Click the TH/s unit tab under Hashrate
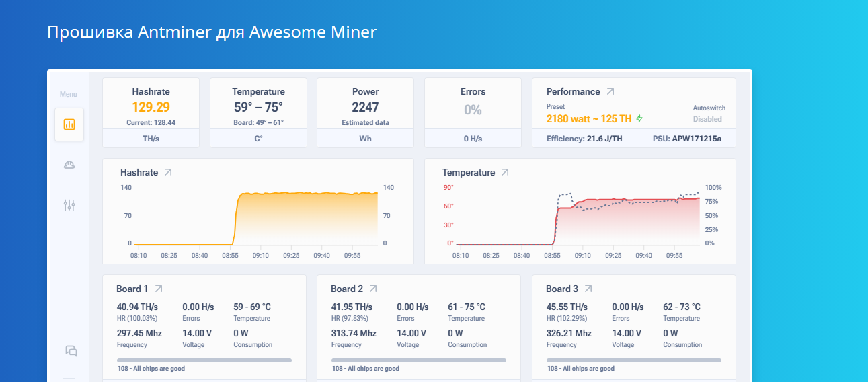The width and height of the screenshot is (868, 382). [x=151, y=138]
